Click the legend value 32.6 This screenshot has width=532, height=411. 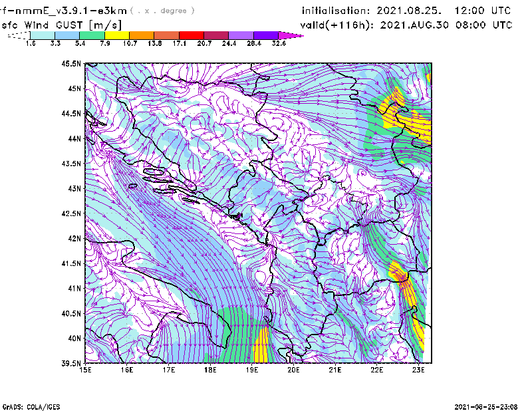click(279, 43)
